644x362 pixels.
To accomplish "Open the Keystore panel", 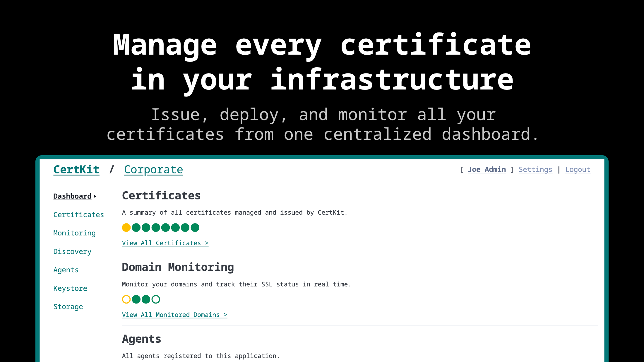I will click(x=70, y=288).
